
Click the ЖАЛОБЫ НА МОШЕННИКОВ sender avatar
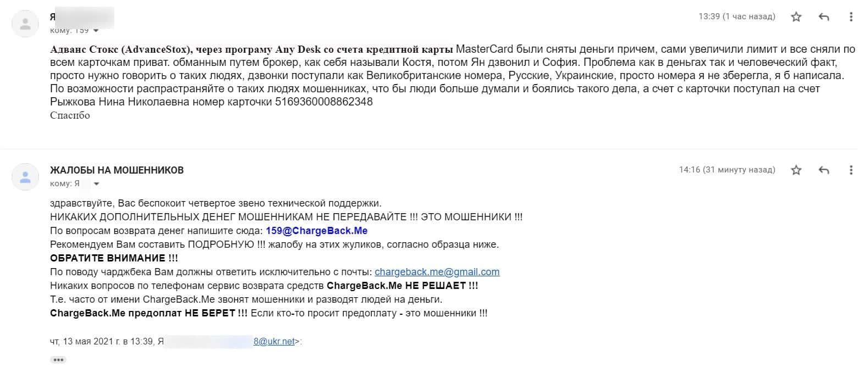tap(25, 177)
